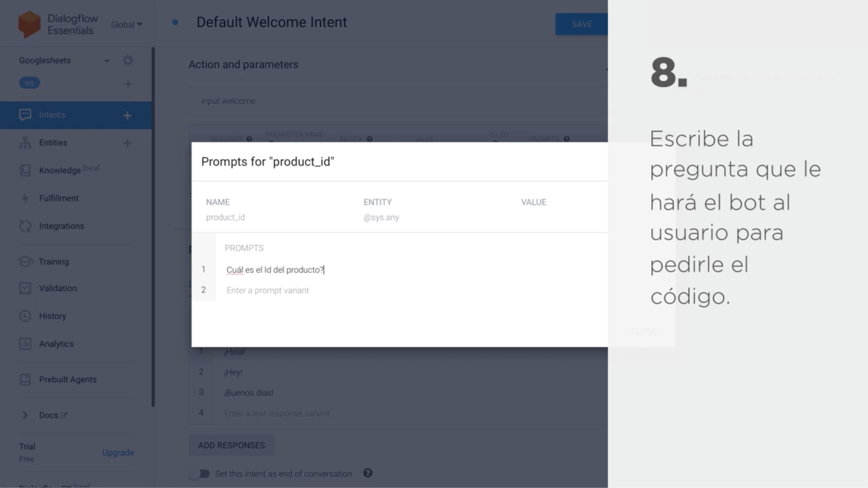The height and width of the screenshot is (488, 868).
Task: Go to Integrations menu item
Action: pos(61,226)
